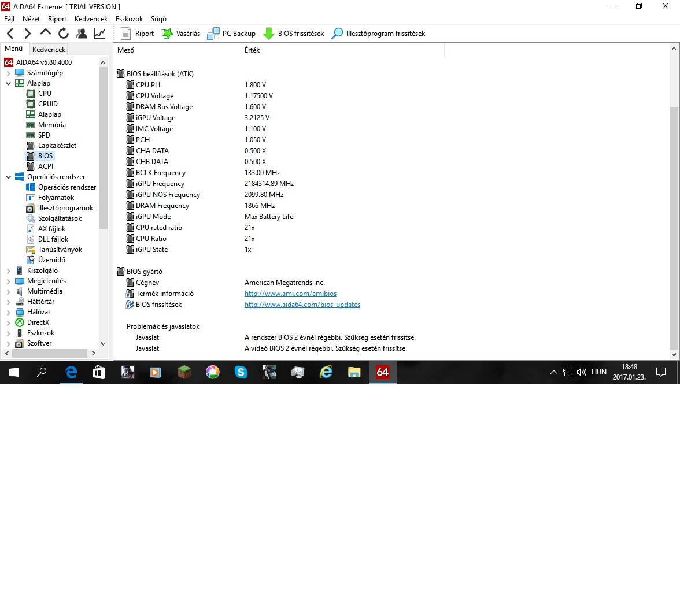Open the Windows Start menu

point(14,372)
